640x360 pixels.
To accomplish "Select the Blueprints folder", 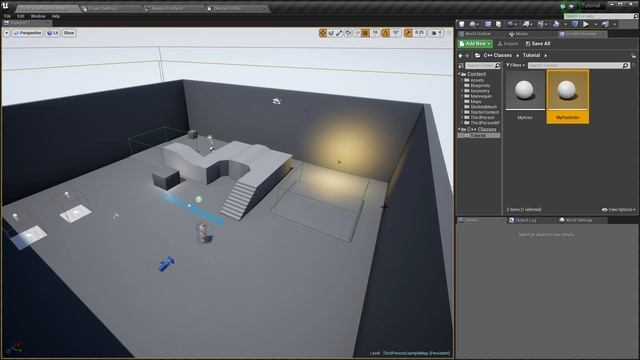I will coord(480,86).
